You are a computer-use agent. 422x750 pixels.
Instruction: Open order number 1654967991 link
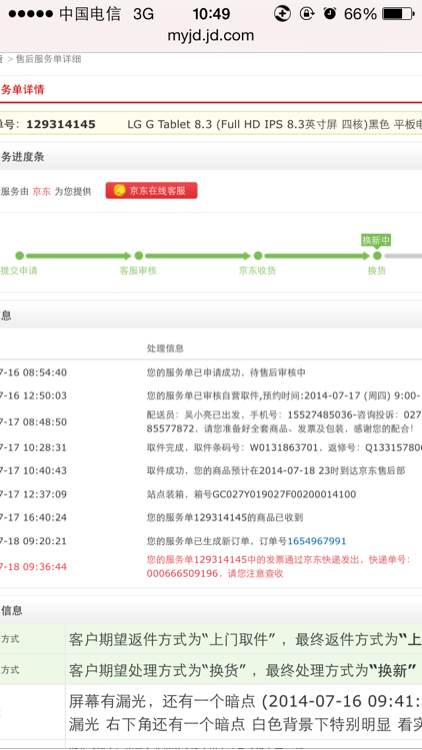pos(316,541)
